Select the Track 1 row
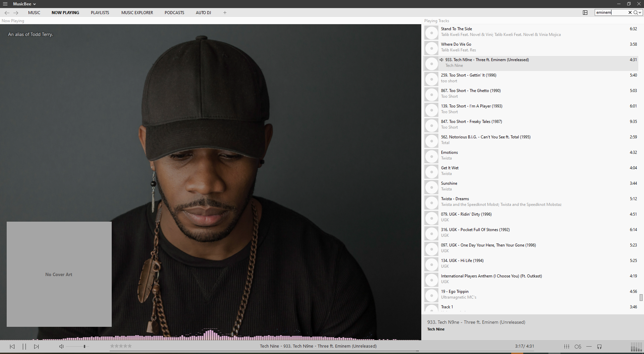This screenshot has width=644, height=354. [531, 307]
